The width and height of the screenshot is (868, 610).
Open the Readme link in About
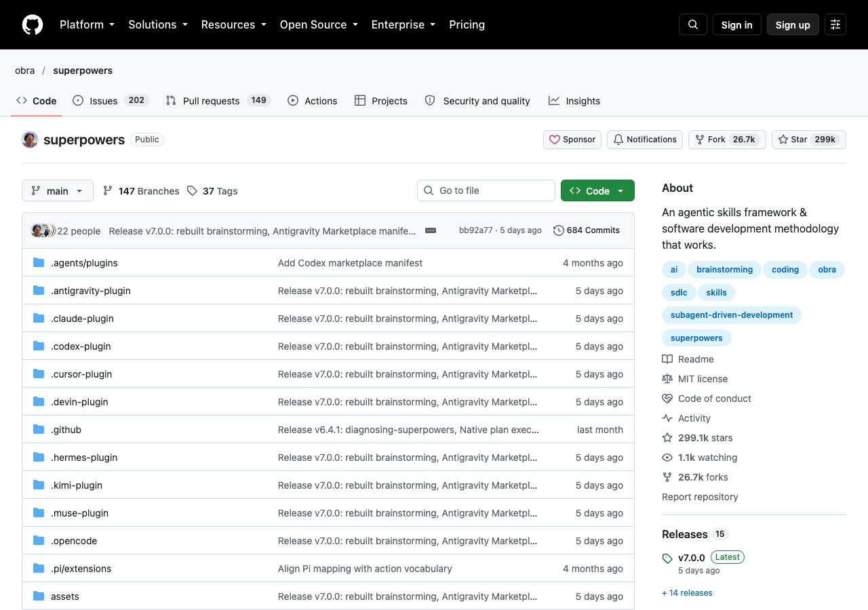(x=688, y=359)
